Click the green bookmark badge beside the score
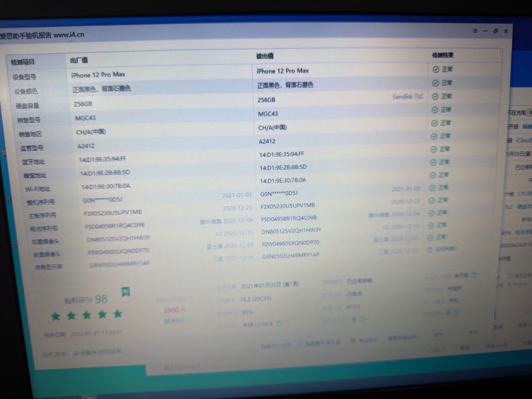532x399 pixels. [126, 292]
